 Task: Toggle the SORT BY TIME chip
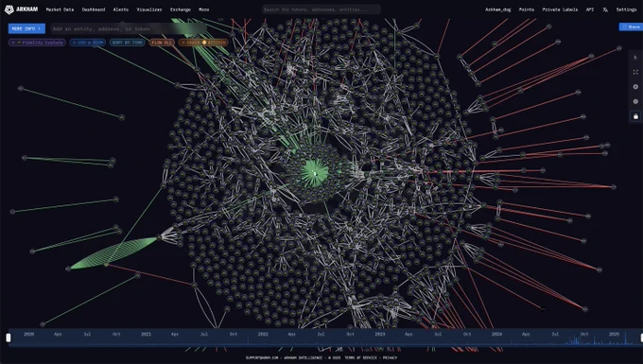pos(127,43)
